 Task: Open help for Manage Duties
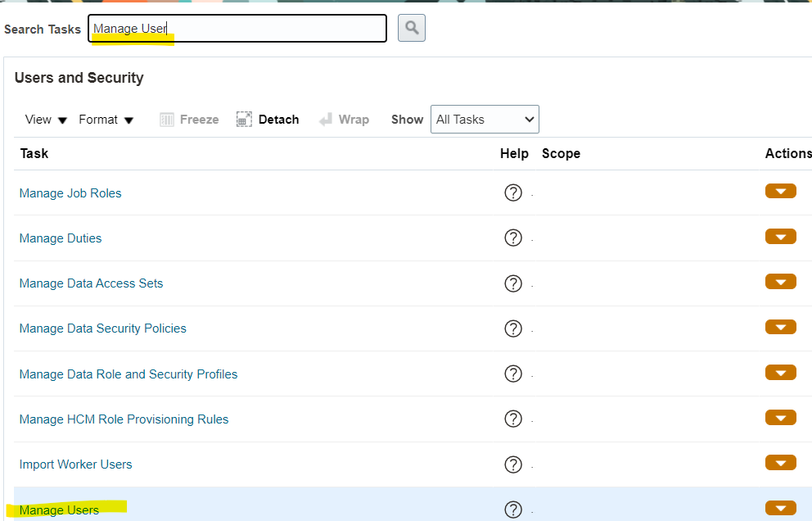tap(513, 238)
